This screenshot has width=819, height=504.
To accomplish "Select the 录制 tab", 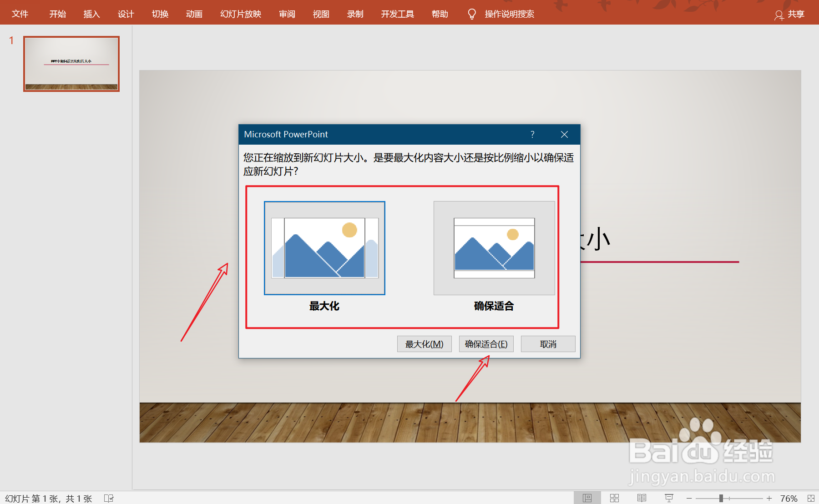I will point(355,14).
